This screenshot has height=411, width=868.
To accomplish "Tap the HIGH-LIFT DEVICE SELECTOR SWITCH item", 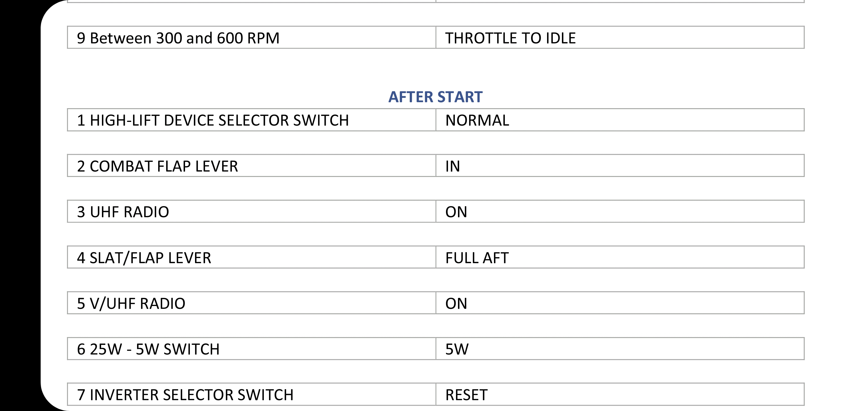I will [x=251, y=120].
